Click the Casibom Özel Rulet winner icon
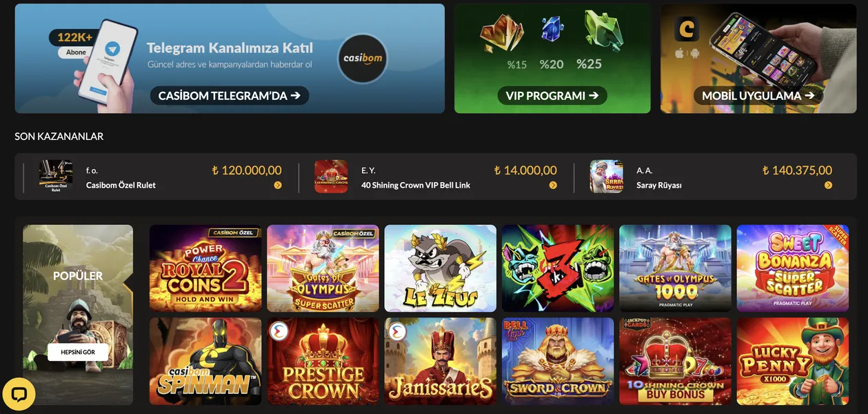868x414 pixels. [56, 176]
